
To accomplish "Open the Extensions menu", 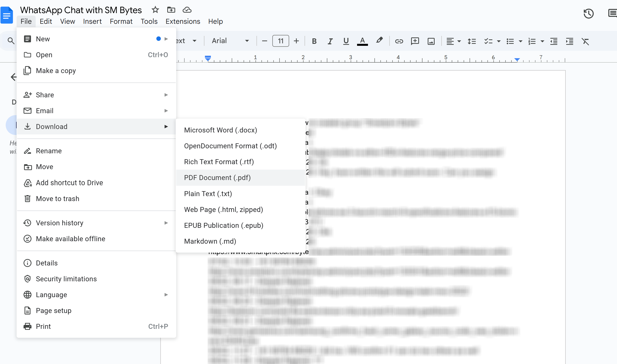I will 183,22.
